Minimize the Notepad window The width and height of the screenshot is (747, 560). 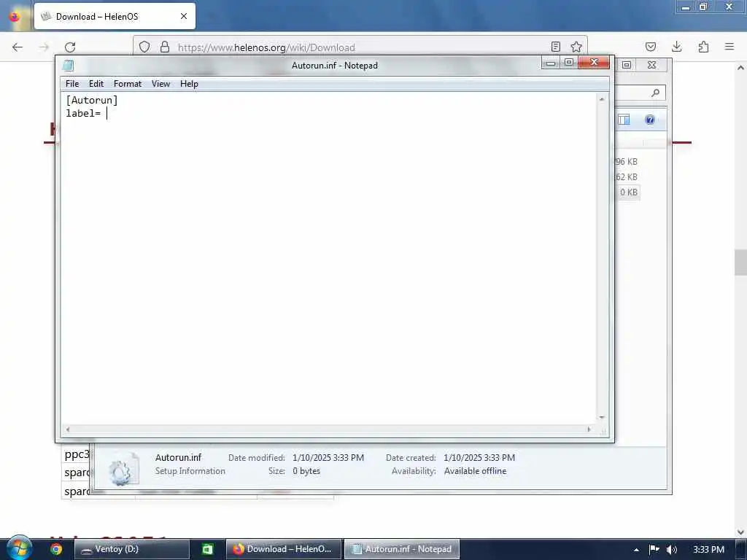550,63
